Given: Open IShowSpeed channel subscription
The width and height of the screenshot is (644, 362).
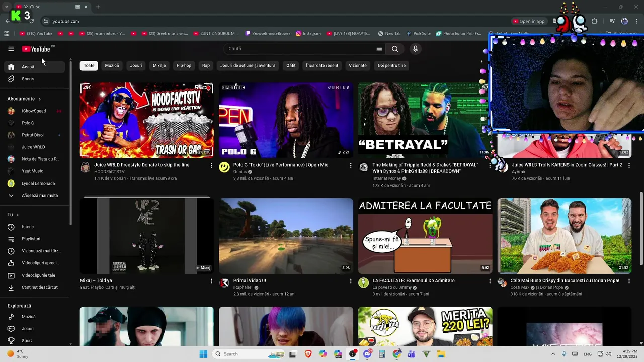Looking at the screenshot, I should [35, 111].
